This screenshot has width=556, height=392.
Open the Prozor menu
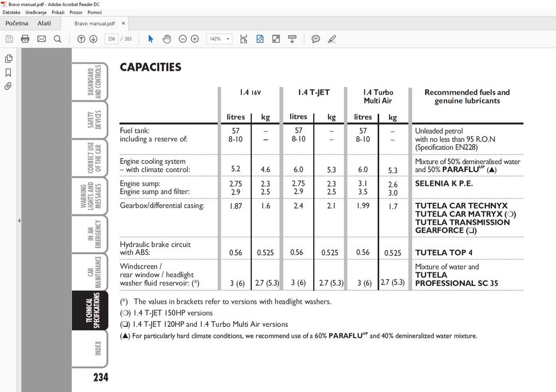point(76,13)
